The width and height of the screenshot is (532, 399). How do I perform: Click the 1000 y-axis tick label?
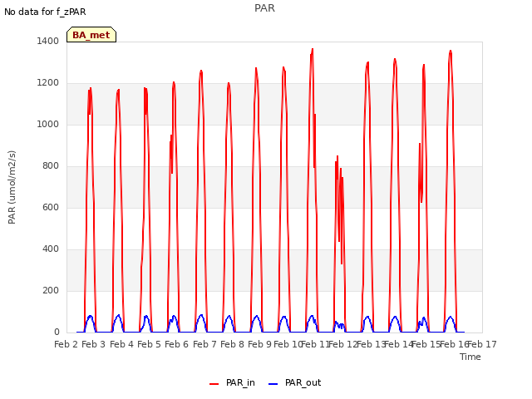click(x=48, y=124)
